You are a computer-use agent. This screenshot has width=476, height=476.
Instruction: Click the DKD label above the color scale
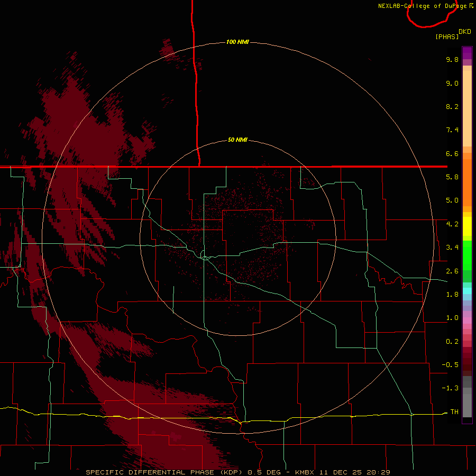click(465, 32)
